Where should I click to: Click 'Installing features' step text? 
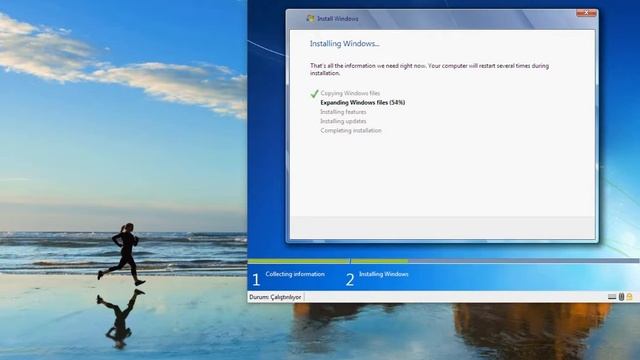(x=343, y=112)
